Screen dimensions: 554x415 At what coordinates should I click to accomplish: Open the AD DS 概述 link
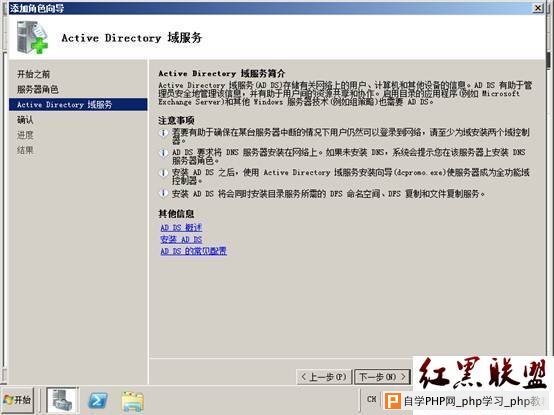coord(181,228)
